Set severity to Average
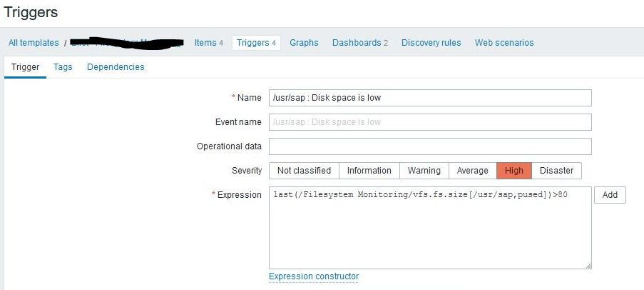 [x=472, y=171]
